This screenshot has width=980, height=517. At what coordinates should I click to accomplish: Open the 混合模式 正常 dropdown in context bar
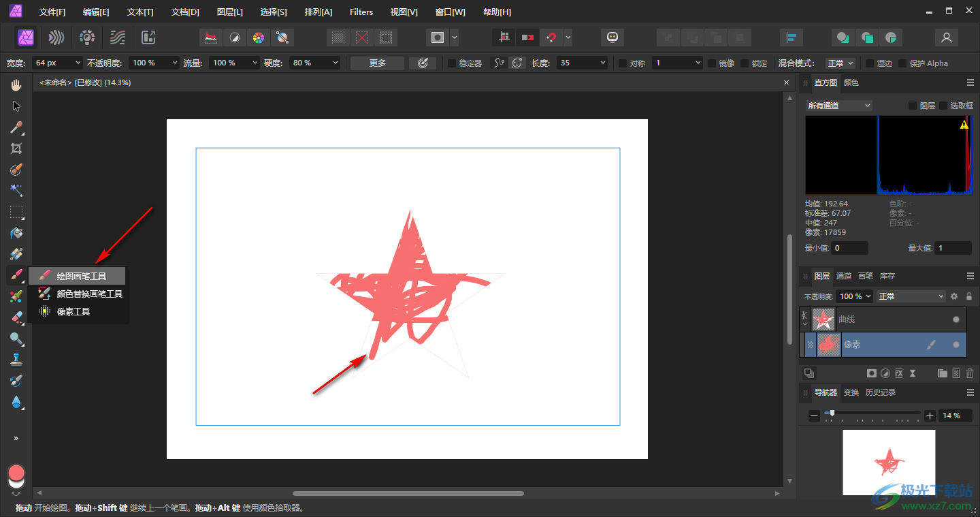pyautogui.click(x=840, y=63)
